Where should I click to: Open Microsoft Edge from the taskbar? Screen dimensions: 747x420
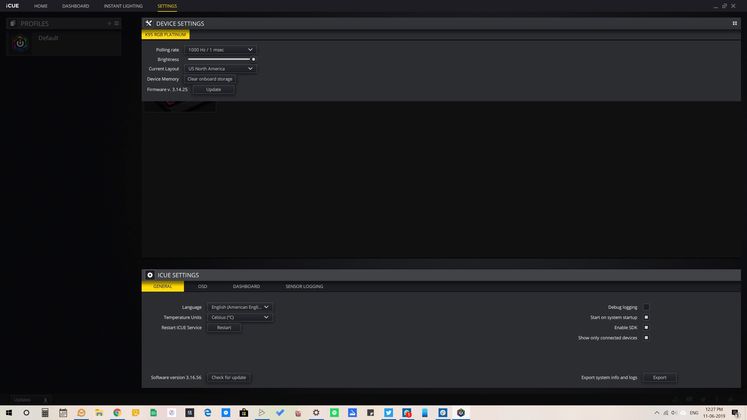coord(208,413)
